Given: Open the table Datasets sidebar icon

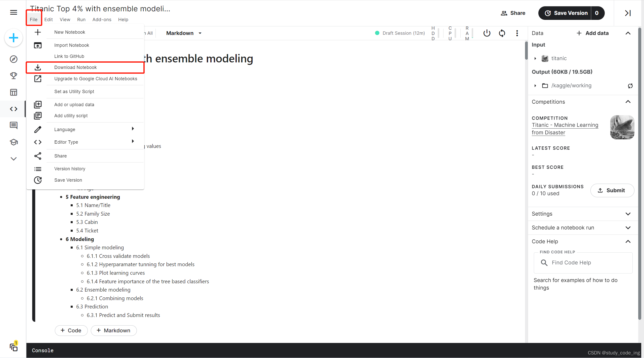Looking at the screenshot, I should click(14, 92).
